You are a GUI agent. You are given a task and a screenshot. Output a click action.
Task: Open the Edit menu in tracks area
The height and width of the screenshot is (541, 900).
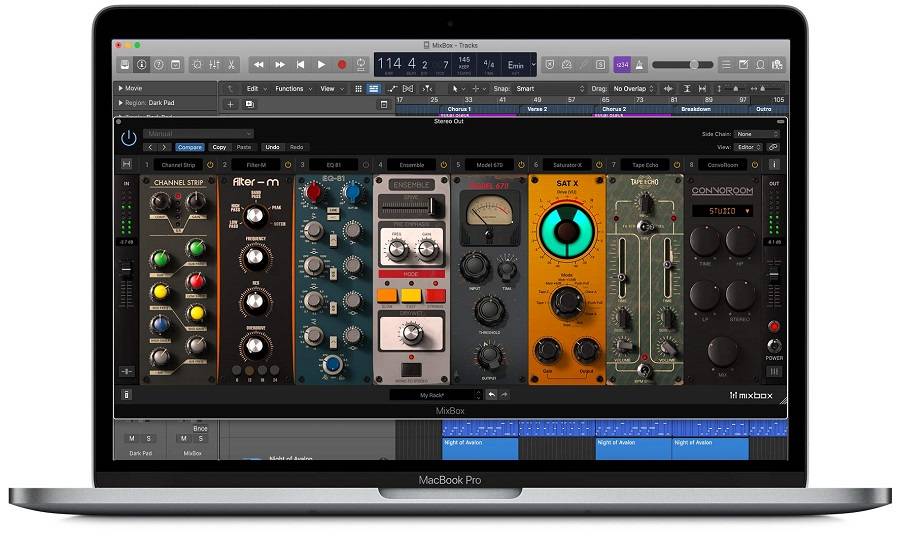pos(254,89)
